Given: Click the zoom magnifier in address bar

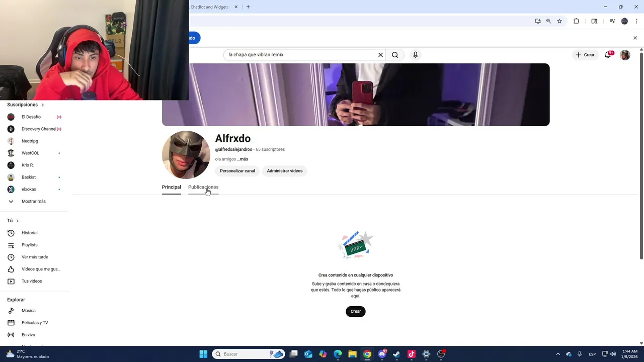Looking at the screenshot, I should pyautogui.click(x=548, y=21).
